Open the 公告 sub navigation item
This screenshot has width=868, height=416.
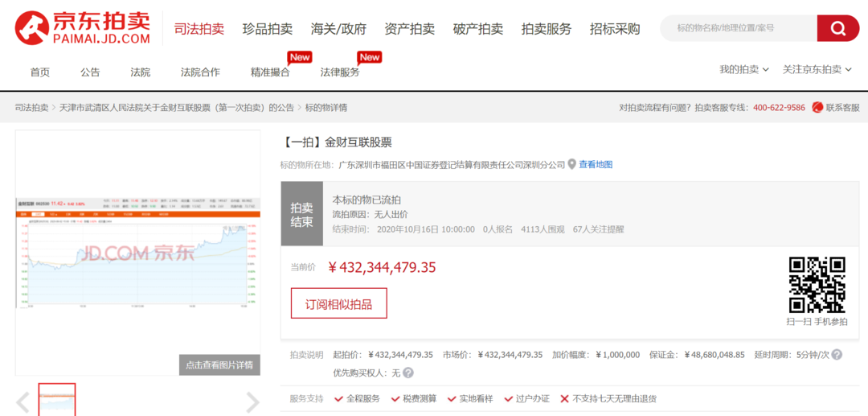coord(90,72)
